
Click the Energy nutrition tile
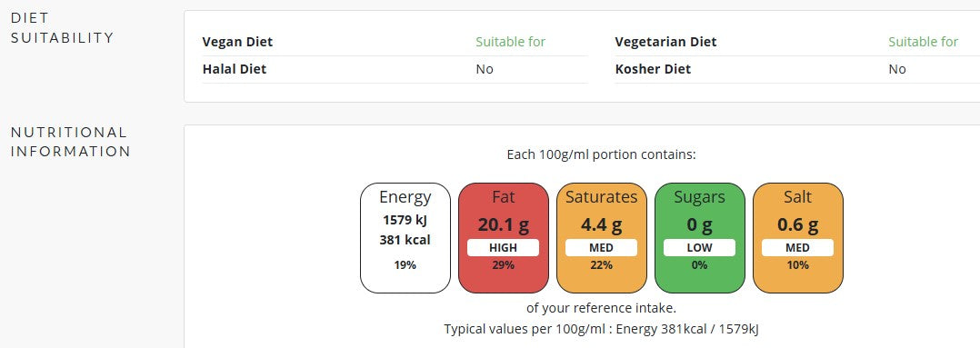click(x=405, y=238)
